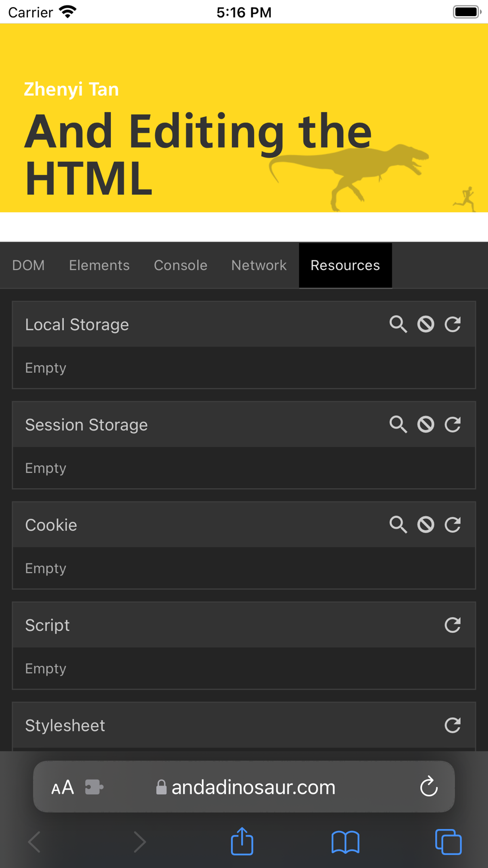488x868 pixels.
Task: Refresh the Session Storage list
Action: 453,424
